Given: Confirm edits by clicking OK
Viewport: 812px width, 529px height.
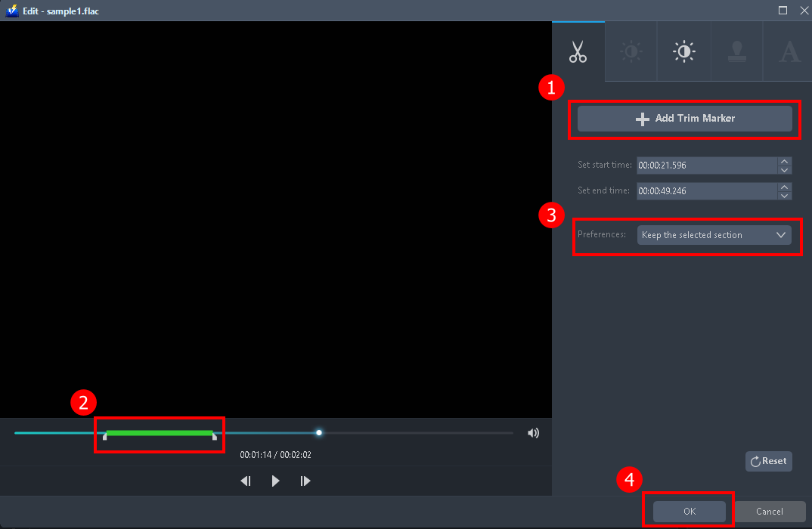Looking at the screenshot, I should click(688, 511).
